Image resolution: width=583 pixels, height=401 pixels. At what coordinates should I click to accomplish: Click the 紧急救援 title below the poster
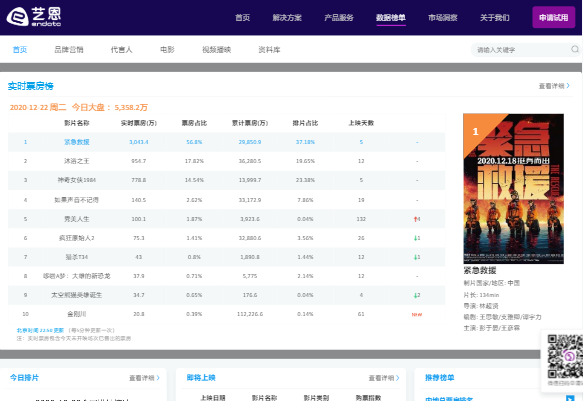(480, 270)
